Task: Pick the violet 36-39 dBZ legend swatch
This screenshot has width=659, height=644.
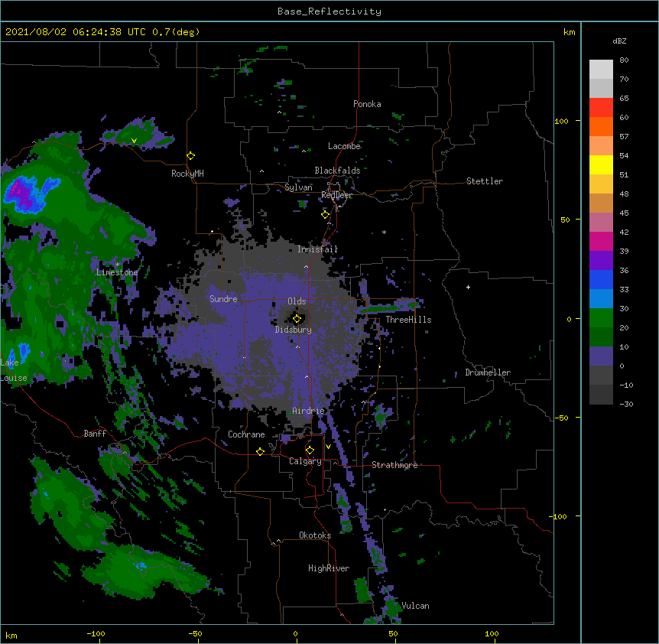Action: [601, 261]
